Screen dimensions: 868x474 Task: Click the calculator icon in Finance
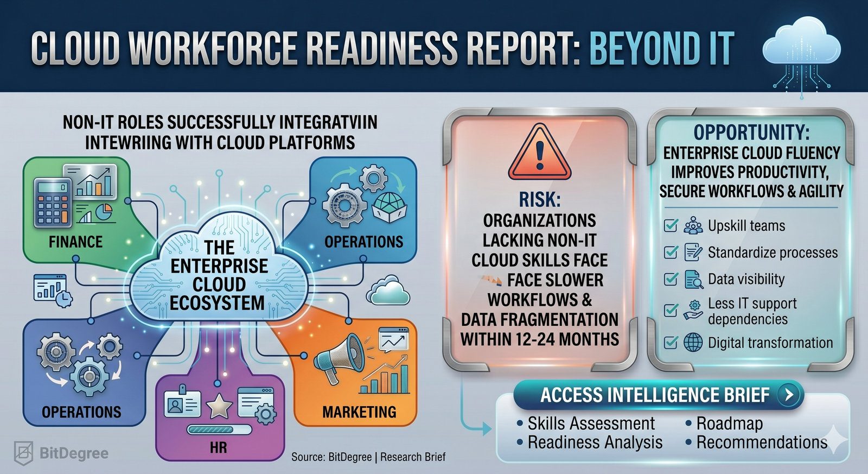(x=53, y=203)
